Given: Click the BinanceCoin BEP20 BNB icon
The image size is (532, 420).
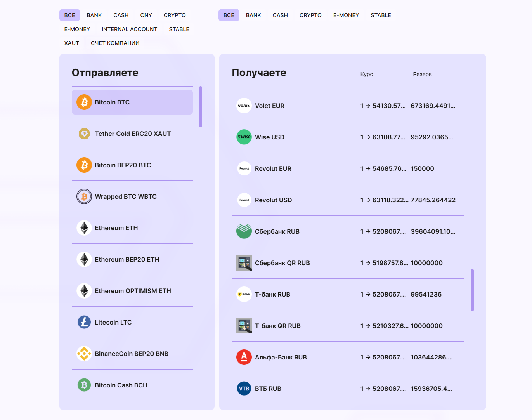Looking at the screenshot, I should (84, 354).
